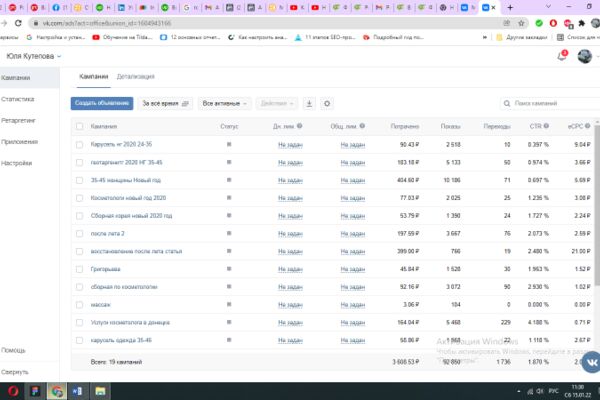
Task: Open Статистика in the left sidebar
Action: click(x=18, y=99)
